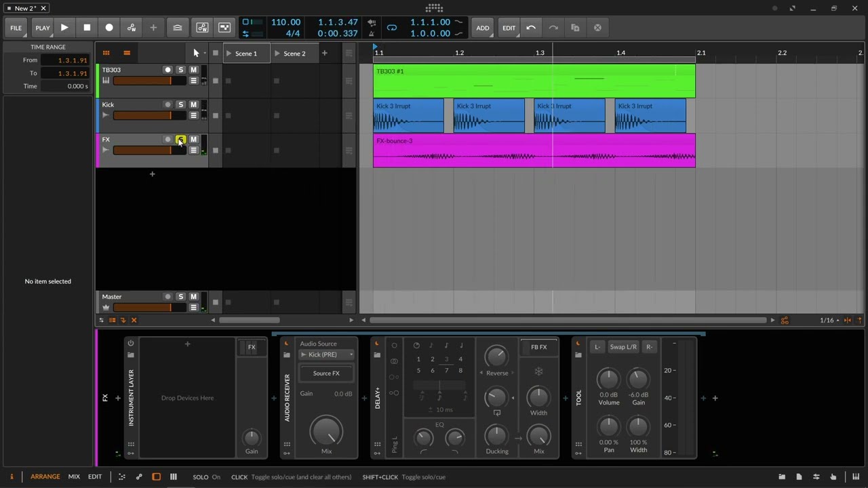Screen dimensions: 868x488
Task: Adjust the Audio Receiver Mix knob
Action: [x=326, y=431]
